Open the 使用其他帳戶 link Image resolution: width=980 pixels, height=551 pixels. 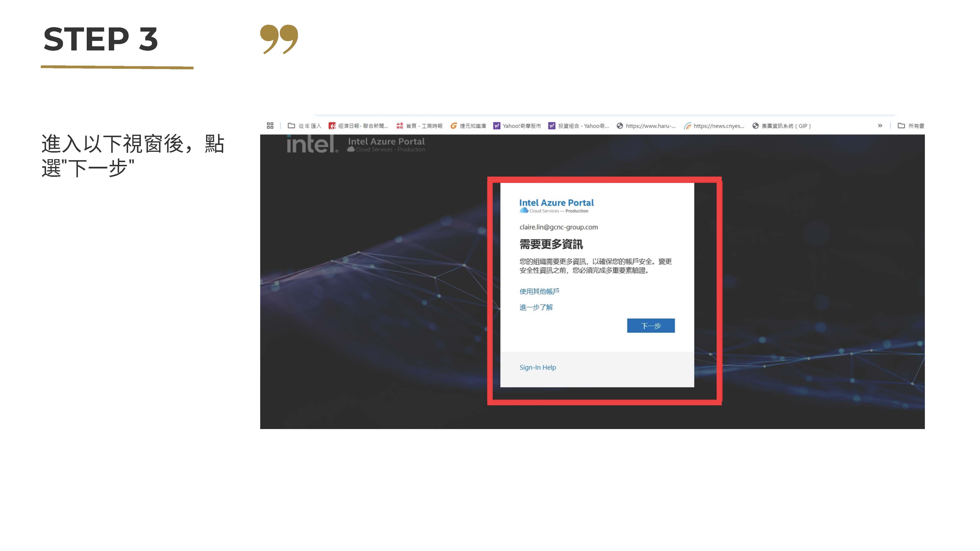539,291
